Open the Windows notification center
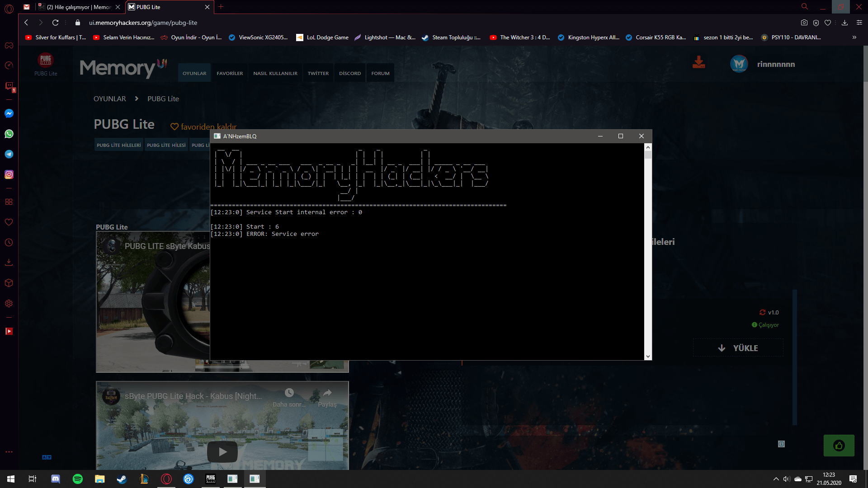 pos(853,479)
